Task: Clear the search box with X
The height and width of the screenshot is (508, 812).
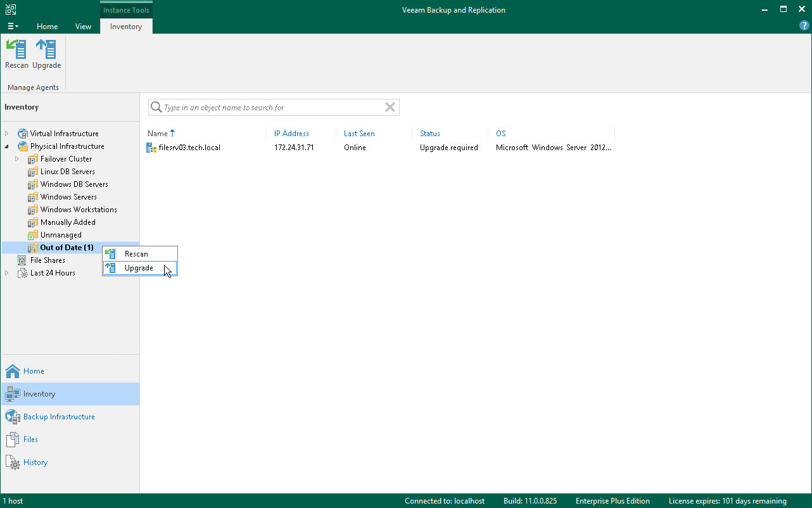Action: [390, 108]
